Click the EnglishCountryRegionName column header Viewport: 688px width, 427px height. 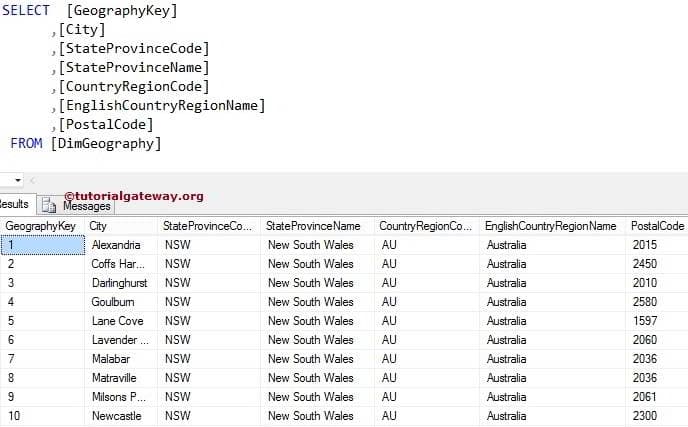(x=550, y=226)
